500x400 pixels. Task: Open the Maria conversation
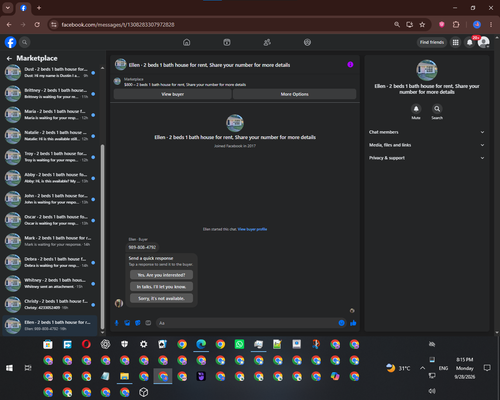coord(50,115)
